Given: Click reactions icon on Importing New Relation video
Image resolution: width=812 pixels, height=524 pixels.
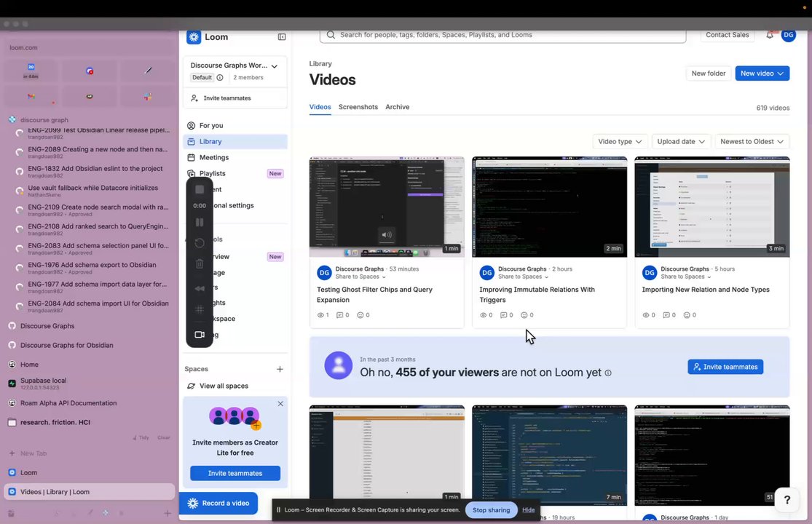Looking at the screenshot, I should pos(687,315).
